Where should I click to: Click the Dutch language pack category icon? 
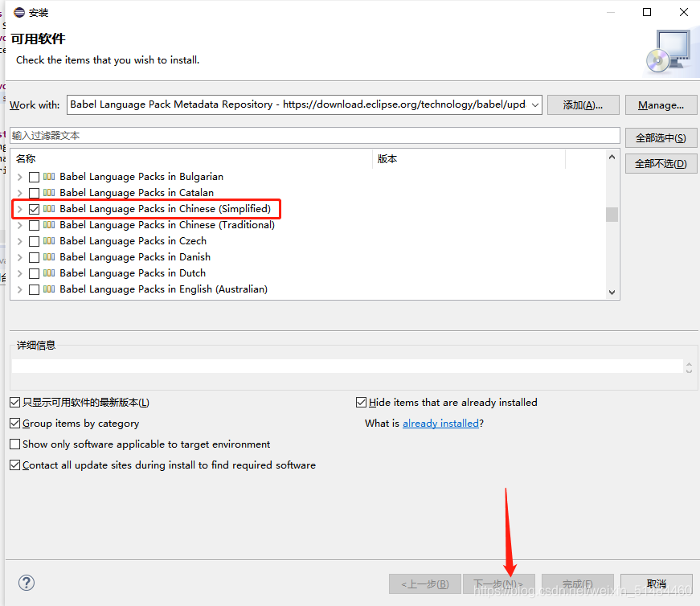(49, 273)
